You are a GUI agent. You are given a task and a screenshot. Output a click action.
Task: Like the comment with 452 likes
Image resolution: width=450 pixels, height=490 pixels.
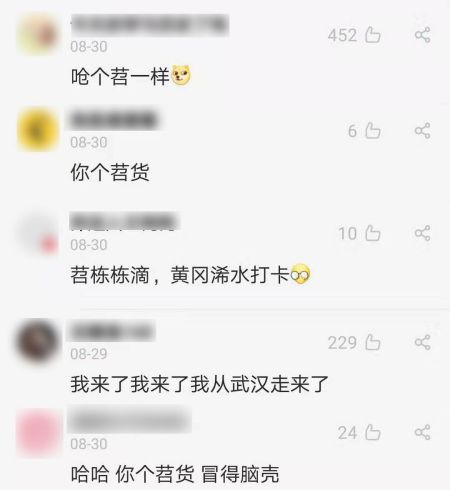373,35
